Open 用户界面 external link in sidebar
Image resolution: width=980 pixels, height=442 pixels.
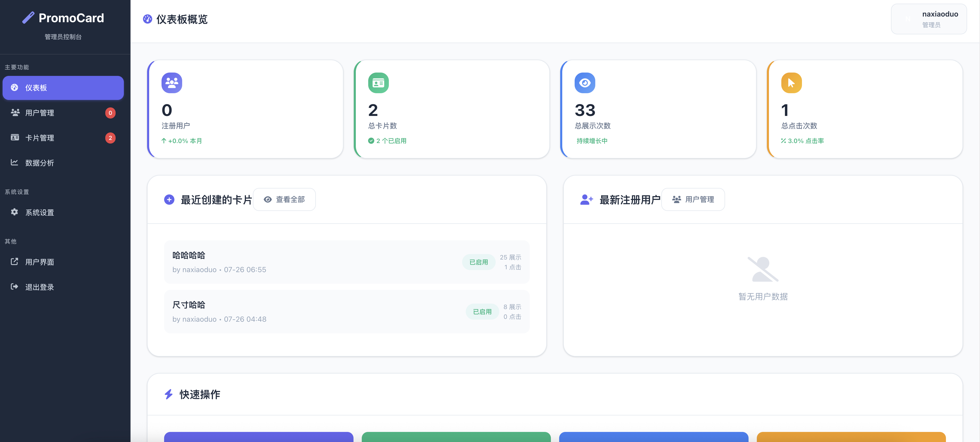(x=39, y=262)
